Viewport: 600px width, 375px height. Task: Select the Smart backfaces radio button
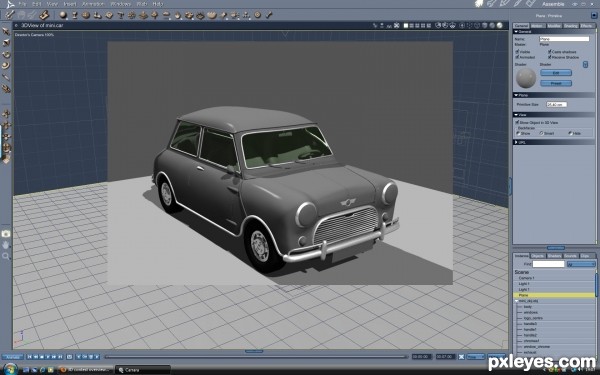point(541,133)
